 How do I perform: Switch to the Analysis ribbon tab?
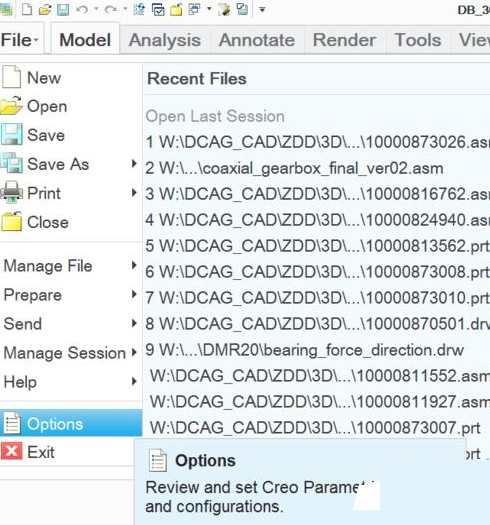coord(165,40)
